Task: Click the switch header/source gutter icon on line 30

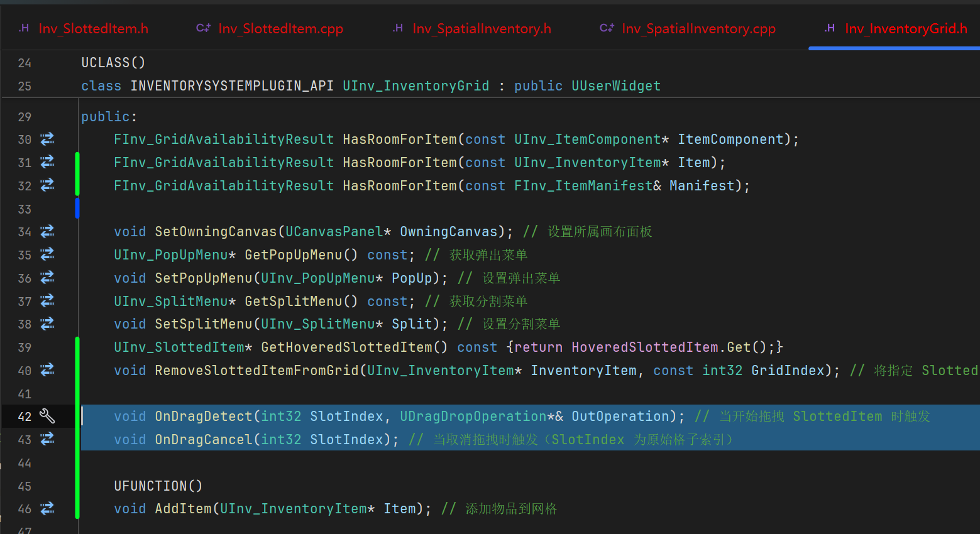Action: 47,139
